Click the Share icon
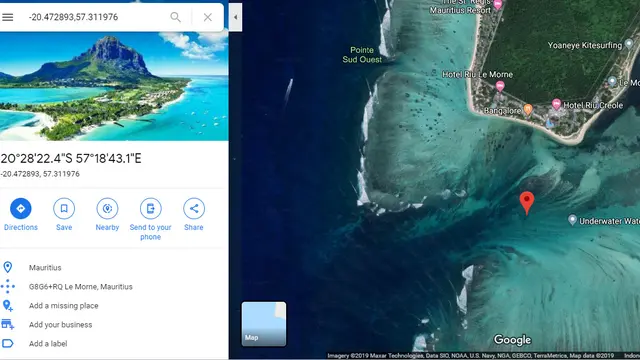This screenshot has height=360, width=640. [x=194, y=209]
